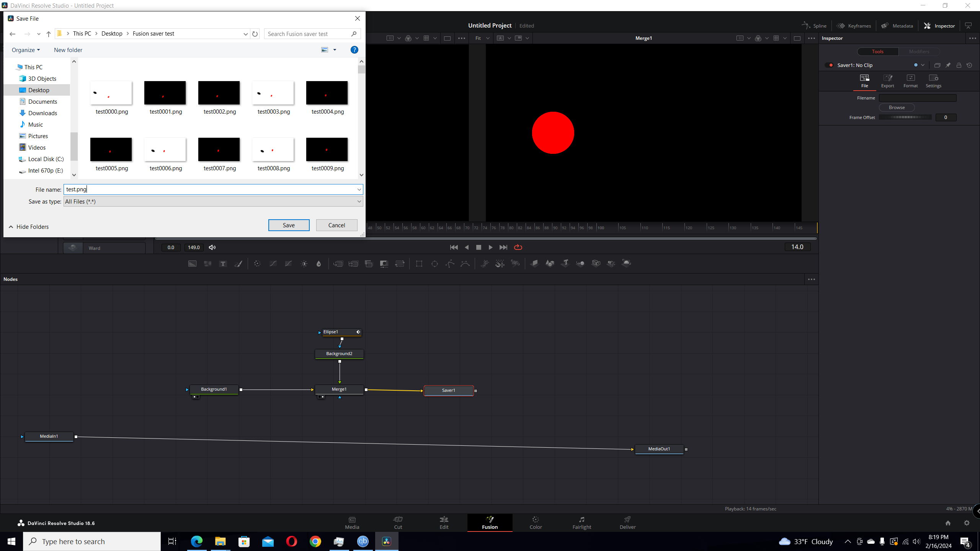The height and width of the screenshot is (551, 980).
Task: Click the dialog file list vertical scrollbar
Action: click(x=361, y=118)
